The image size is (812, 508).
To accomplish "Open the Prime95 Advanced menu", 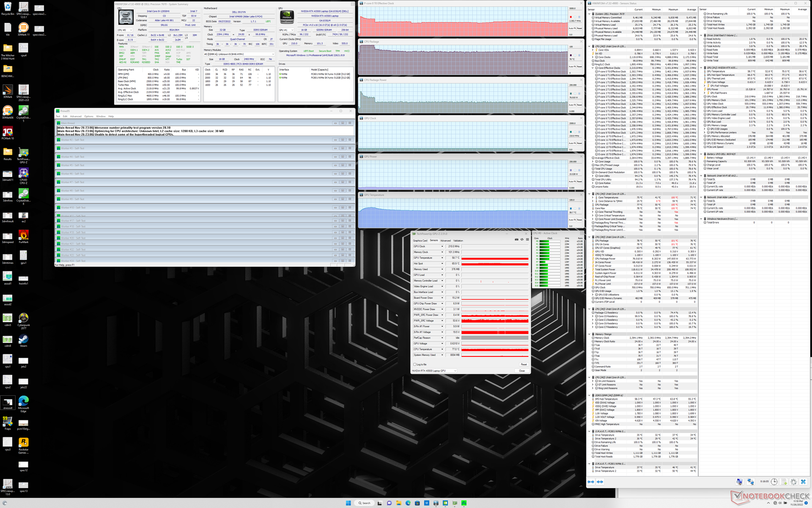I will (x=76, y=116).
